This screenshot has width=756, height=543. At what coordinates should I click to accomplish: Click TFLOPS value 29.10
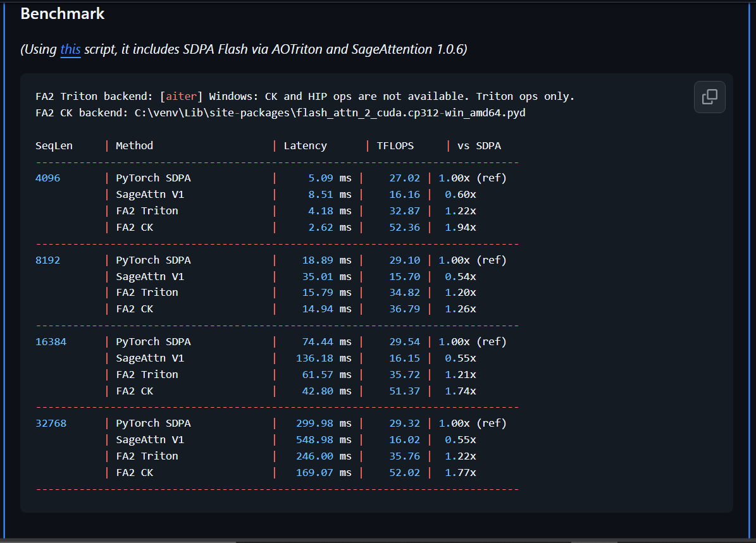tap(404, 260)
